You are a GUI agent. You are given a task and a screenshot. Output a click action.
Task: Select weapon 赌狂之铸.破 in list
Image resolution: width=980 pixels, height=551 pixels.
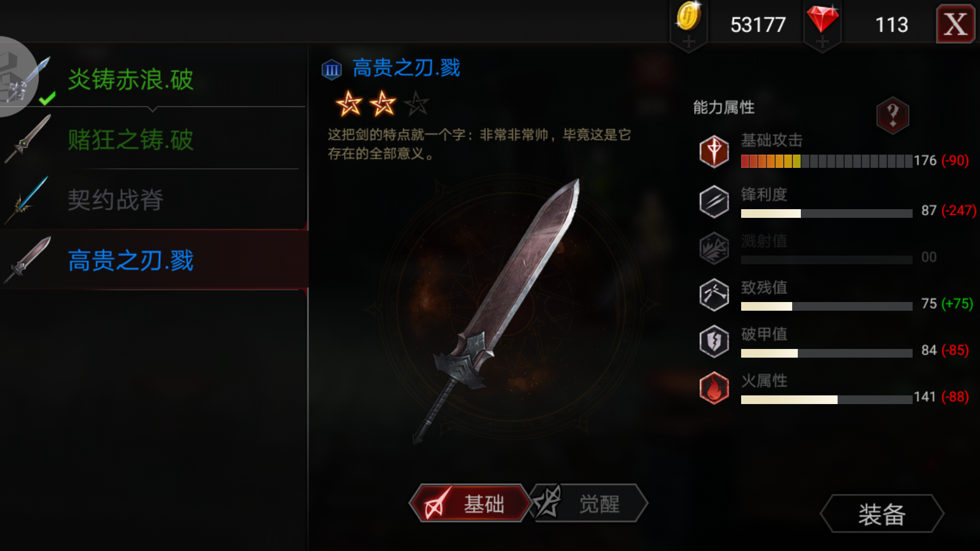coord(153,139)
